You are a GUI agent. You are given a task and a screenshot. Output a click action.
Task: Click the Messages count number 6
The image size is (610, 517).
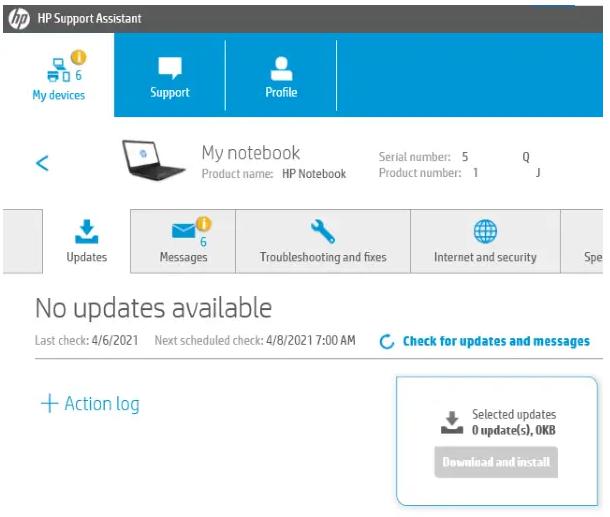click(203, 242)
